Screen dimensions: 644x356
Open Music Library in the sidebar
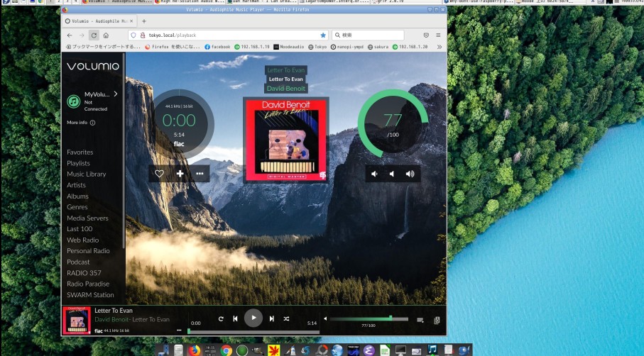click(x=86, y=174)
